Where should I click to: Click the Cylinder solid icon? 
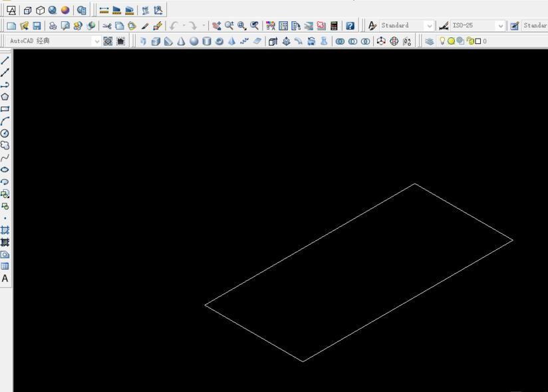coord(206,41)
